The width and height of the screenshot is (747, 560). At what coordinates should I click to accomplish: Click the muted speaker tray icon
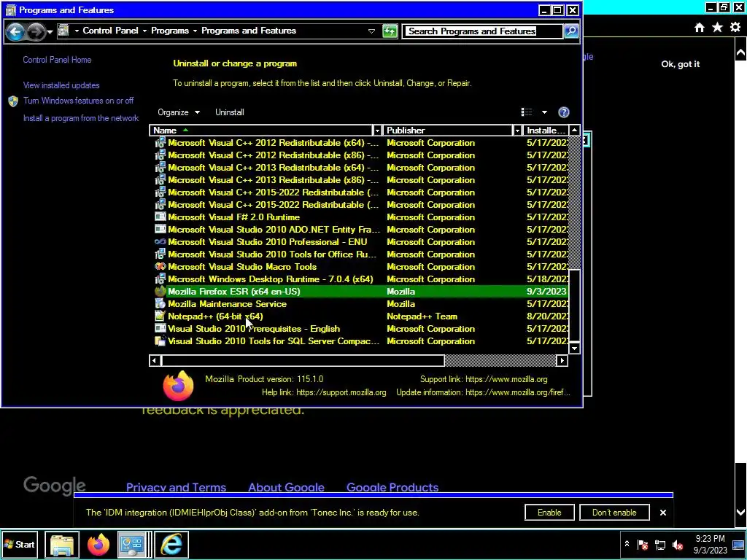(678, 545)
